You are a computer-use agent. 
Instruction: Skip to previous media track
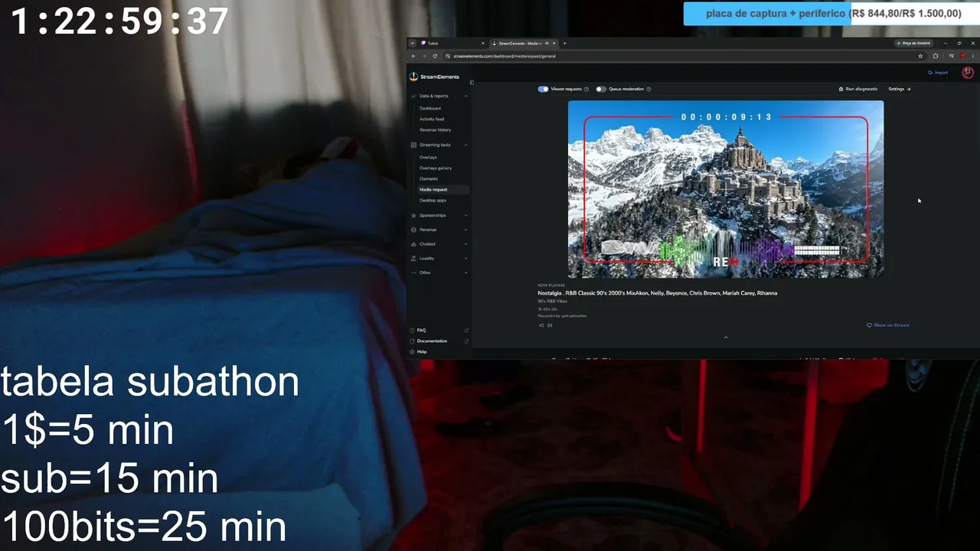pyautogui.click(x=541, y=325)
